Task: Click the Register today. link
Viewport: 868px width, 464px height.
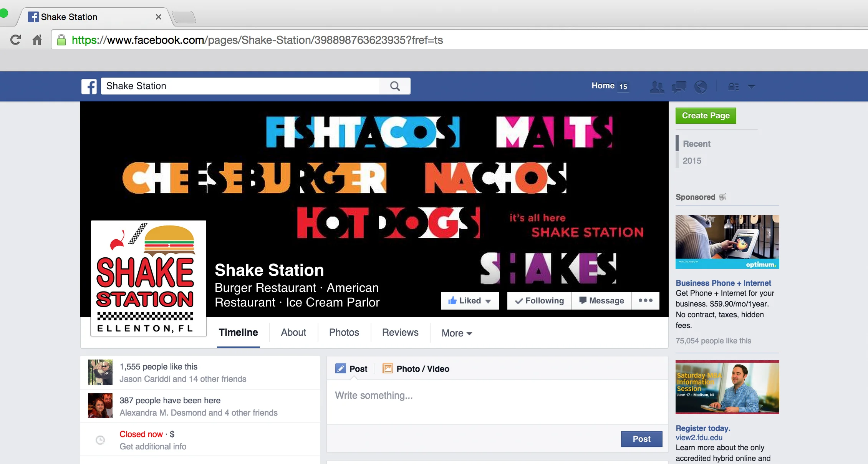Action: pyautogui.click(x=703, y=428)
